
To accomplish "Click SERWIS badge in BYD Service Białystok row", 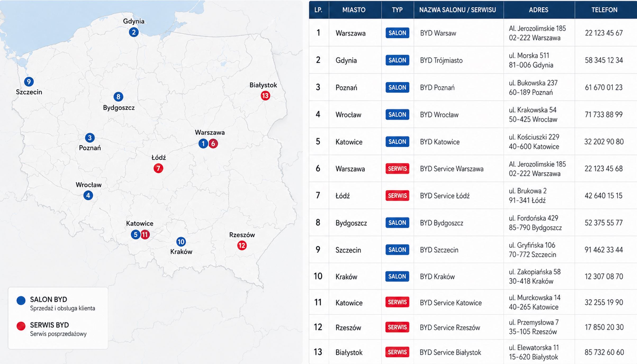I will 397,352.
